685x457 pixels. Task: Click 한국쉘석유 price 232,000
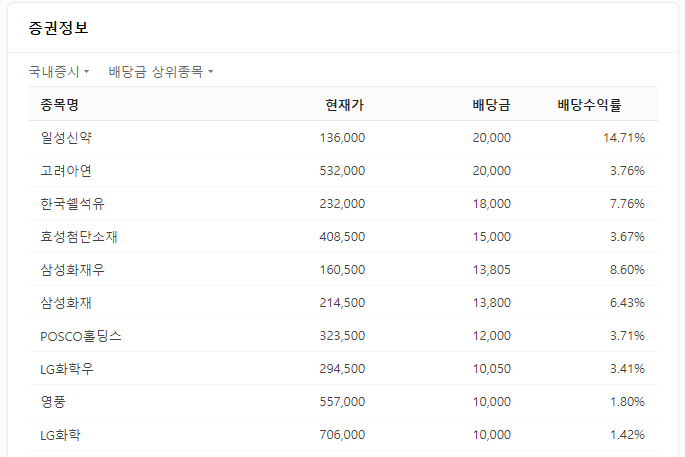point(342,204)
